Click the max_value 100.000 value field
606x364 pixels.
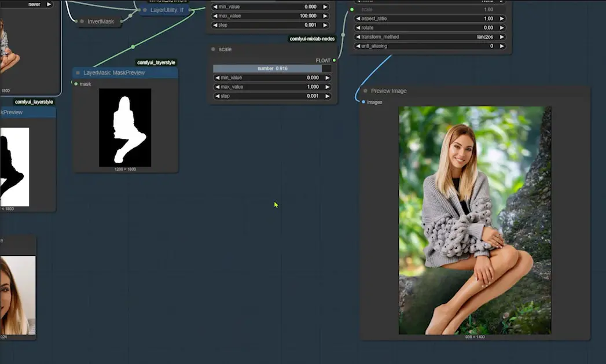tap(270, 16)
